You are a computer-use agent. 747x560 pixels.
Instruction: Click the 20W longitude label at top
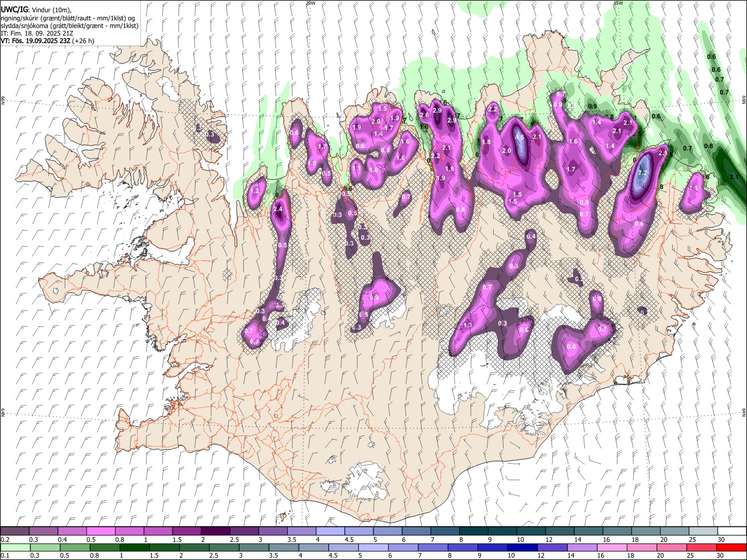(x=310, y=3)
